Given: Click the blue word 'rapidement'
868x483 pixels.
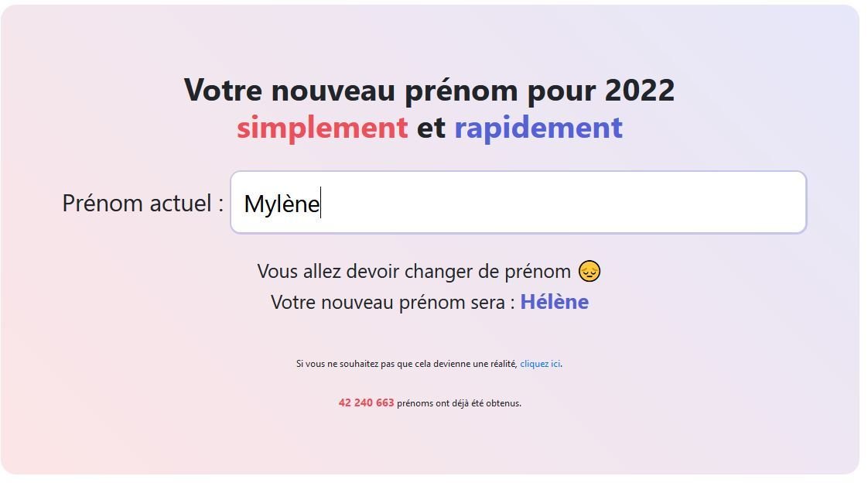Looking at the screenshot, I should tap(538, 128).
